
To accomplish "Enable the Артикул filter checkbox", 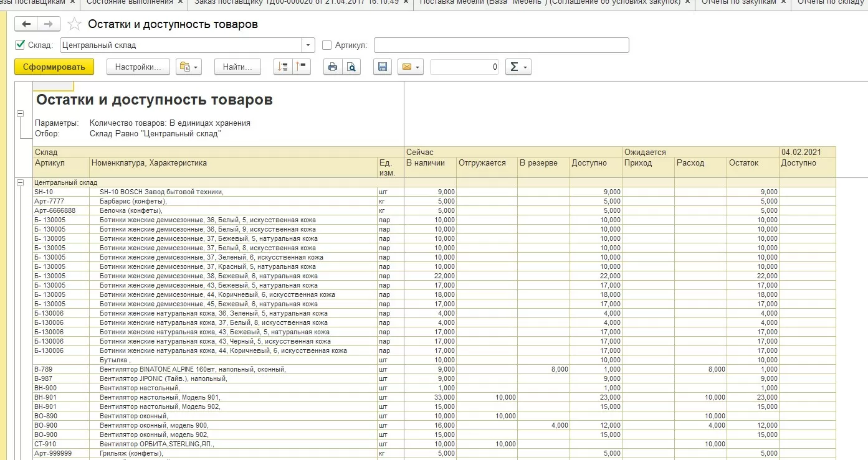I will tap(327, 45).
